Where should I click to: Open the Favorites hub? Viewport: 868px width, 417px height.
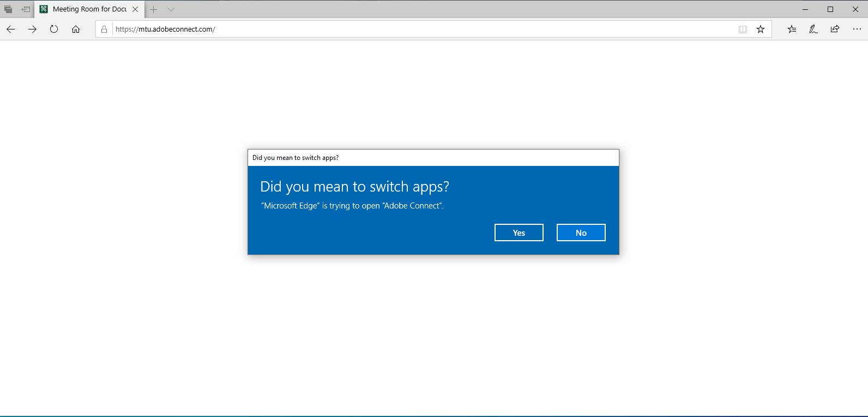click(x=792, y=29)
